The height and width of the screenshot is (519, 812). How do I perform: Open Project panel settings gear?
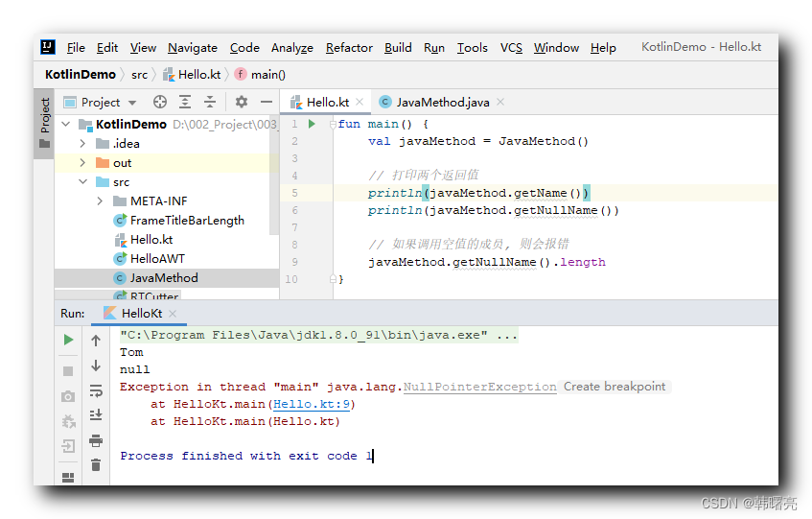click(x=242, y=102)
